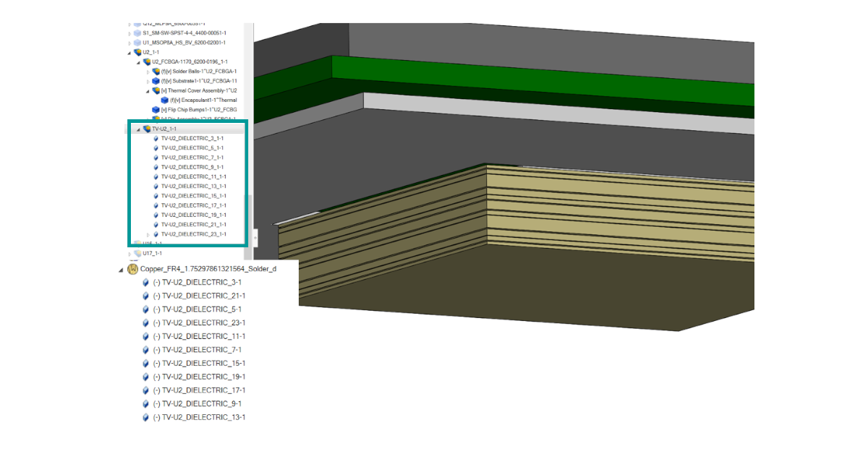868x454 pixels.
Task: Click the TV-U2_DIELECTRIC_3_1-1 part icon
Action: point(156,139)
